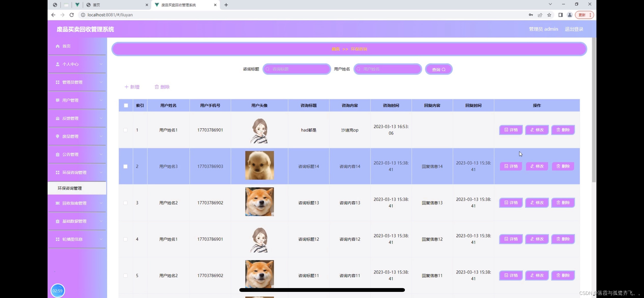Click the 修改 icon for row 2
Image resolution: width=644 pixels, height=298 pixels.
[x=537, y=166]
